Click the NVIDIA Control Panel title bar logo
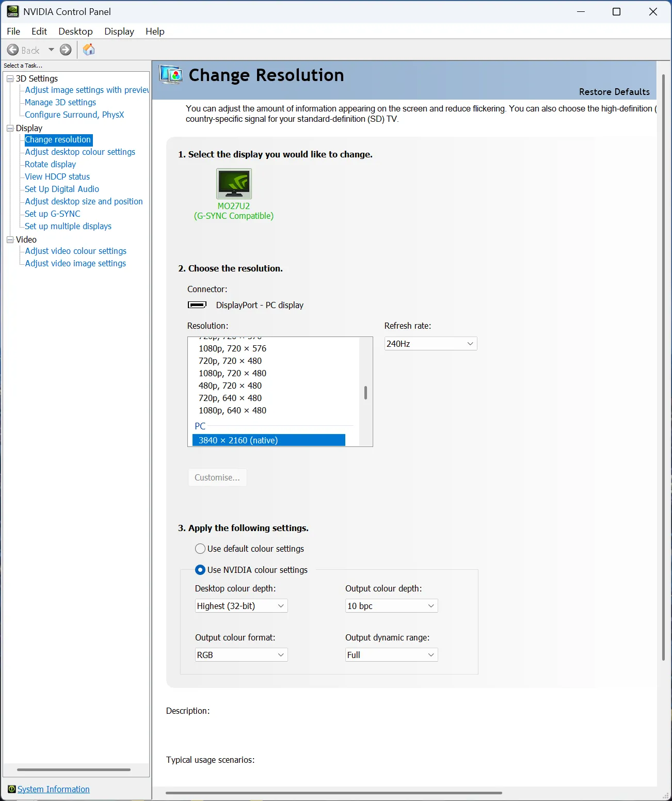Image resolution: width=672 pixels, height=801 pixels. click(x=13, y=11)
